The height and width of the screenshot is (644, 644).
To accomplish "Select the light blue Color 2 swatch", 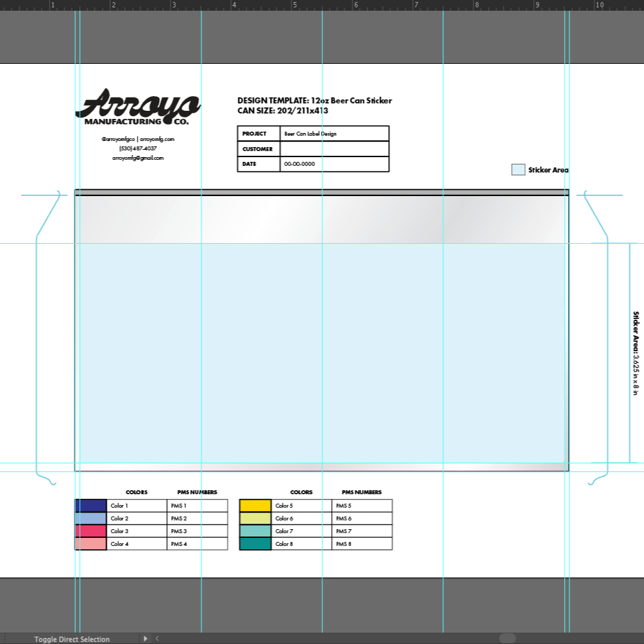I will [x=91, y=518].
